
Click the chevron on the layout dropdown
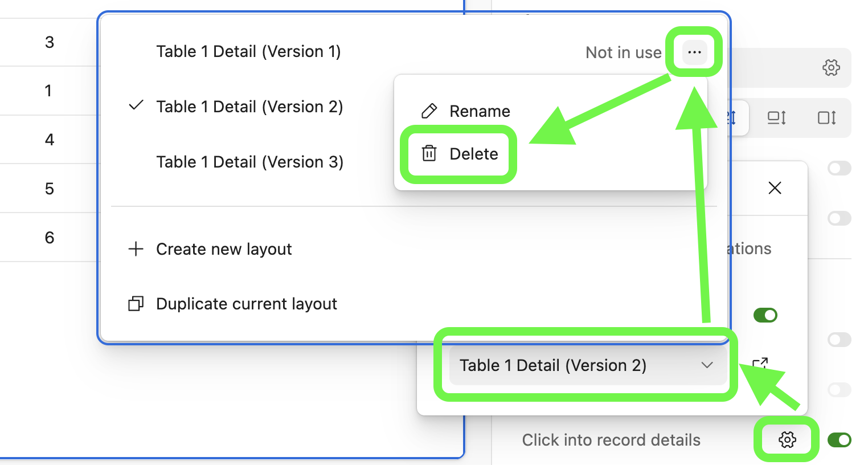707,365
